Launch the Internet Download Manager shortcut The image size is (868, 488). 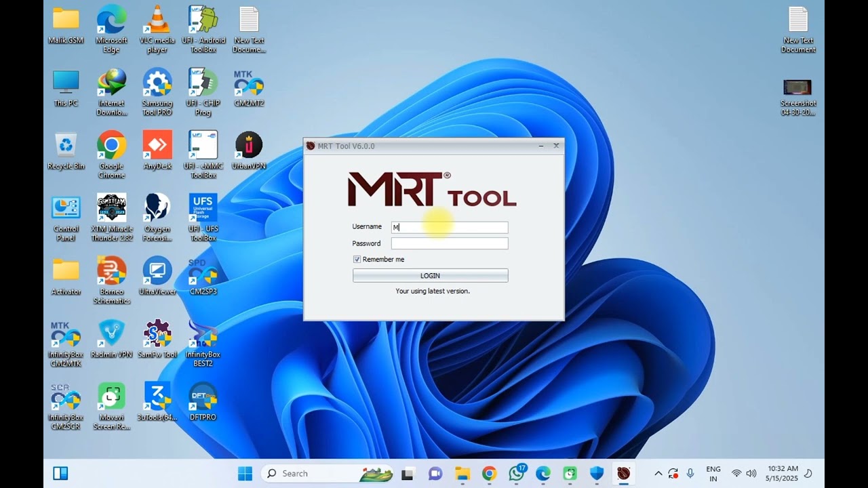coord(111,92)
